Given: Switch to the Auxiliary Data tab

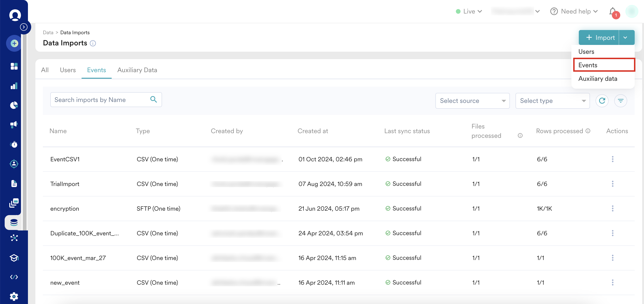Looking at the screenshot, I should (x=137, y=70).
